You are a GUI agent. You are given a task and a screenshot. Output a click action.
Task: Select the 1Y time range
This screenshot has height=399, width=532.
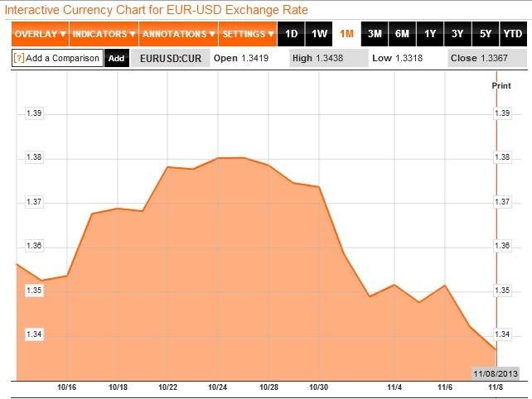[x=430, y=35]
